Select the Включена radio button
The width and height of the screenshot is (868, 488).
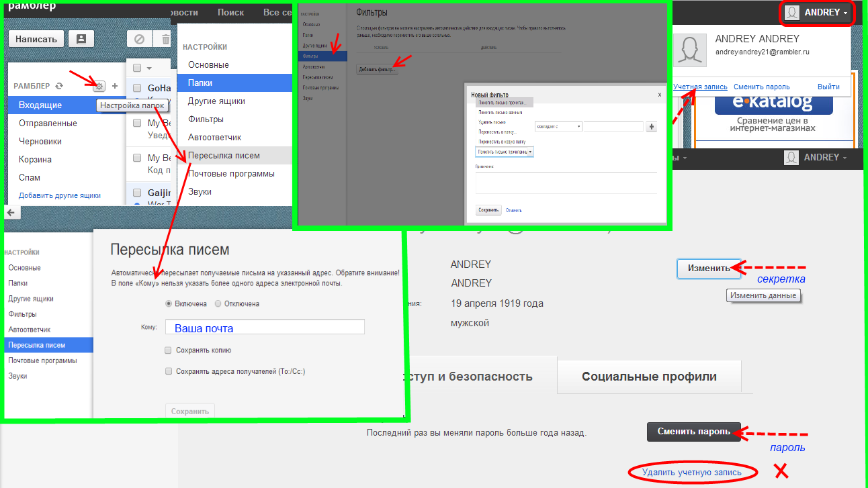[169, 303]
